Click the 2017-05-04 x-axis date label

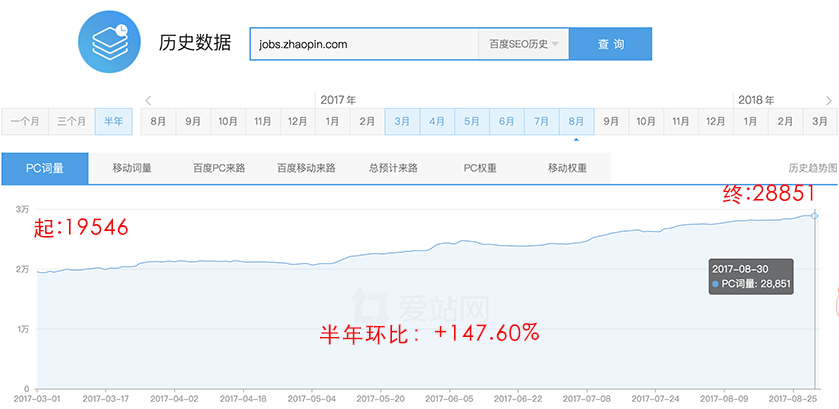point(311,399)
